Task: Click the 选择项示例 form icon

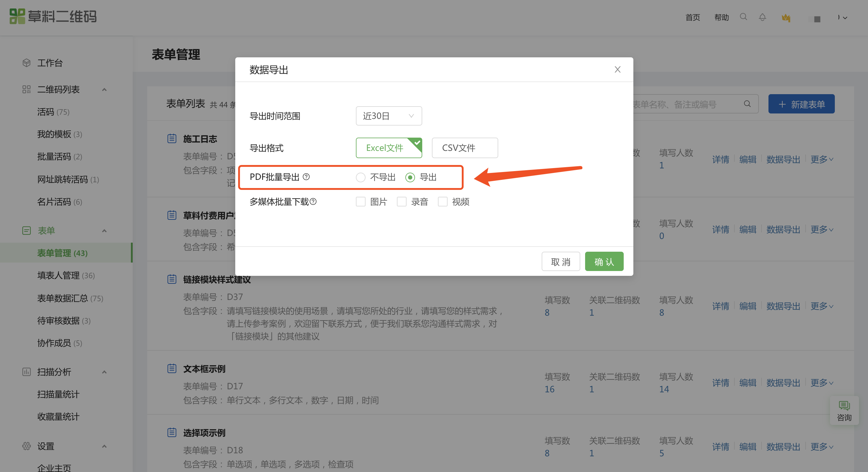Action: (x=172, y=432)
